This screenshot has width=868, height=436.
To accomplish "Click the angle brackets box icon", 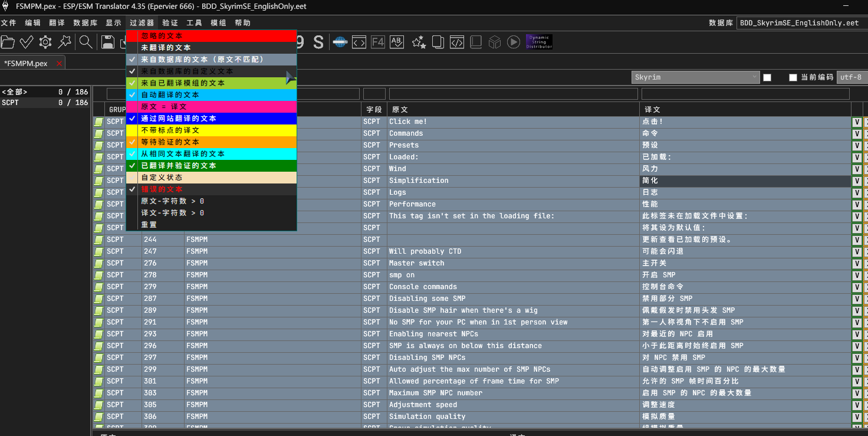I will point(359,42).
